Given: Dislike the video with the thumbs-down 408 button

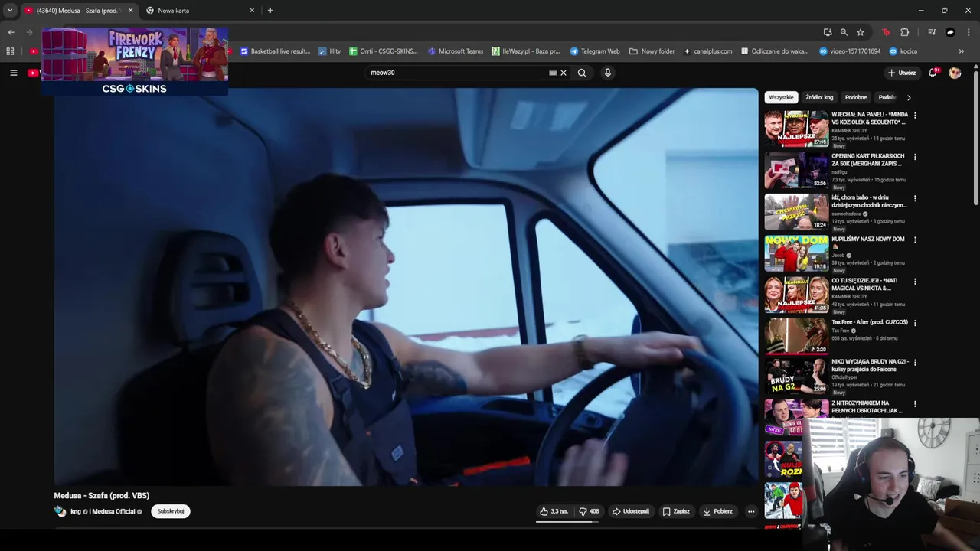Looking at the screenshot, I should coord(589,511).
